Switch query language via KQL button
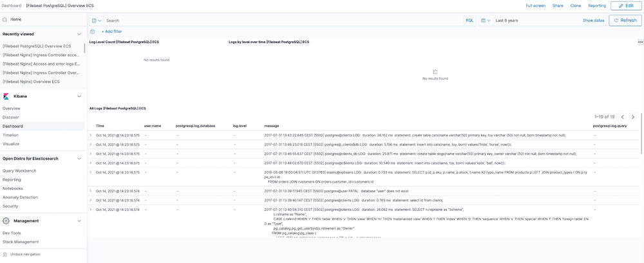644x263 pixels. click(469, 21)
